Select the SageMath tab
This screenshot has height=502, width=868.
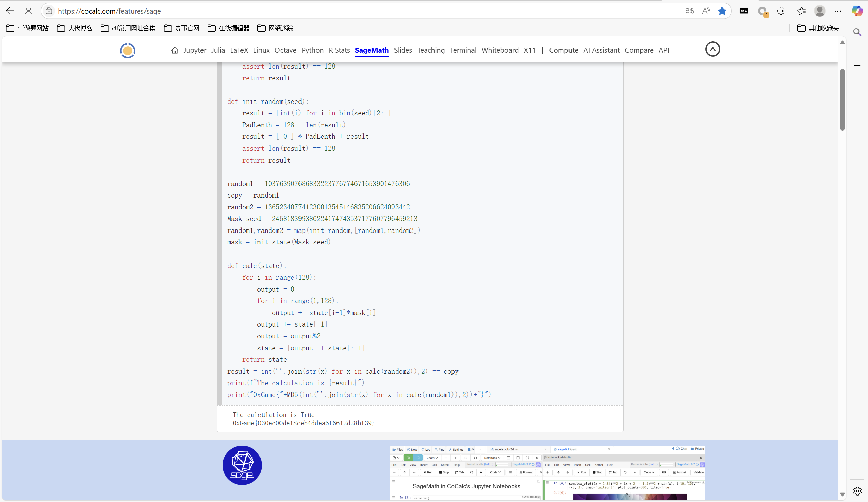(x=372, y=50)
